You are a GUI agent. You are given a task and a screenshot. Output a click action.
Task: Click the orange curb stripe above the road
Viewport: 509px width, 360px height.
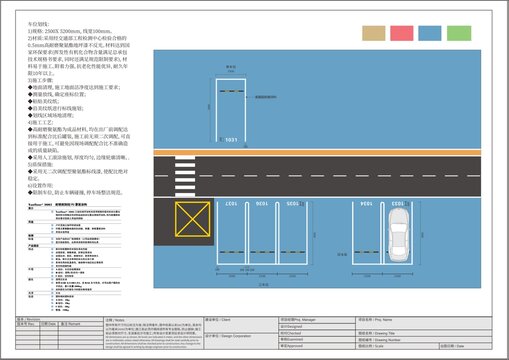[x=317, y=153]
